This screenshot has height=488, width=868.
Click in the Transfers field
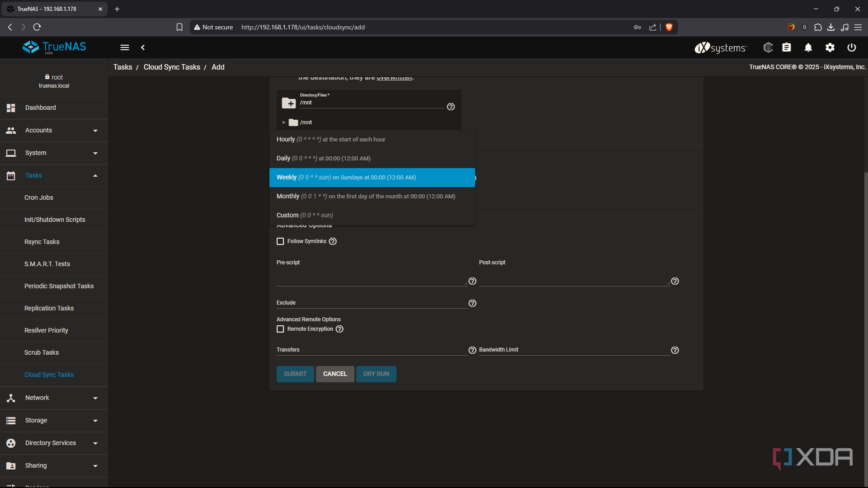coord(372,350)
